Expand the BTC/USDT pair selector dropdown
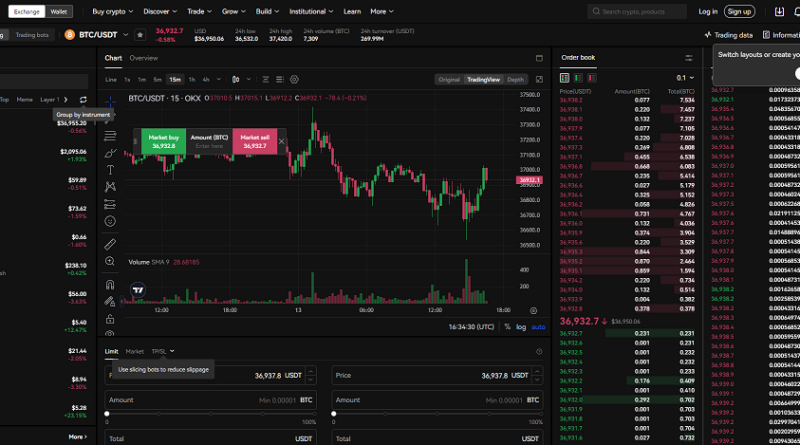Viewport: 800px width, 445px height. point(126,34)
